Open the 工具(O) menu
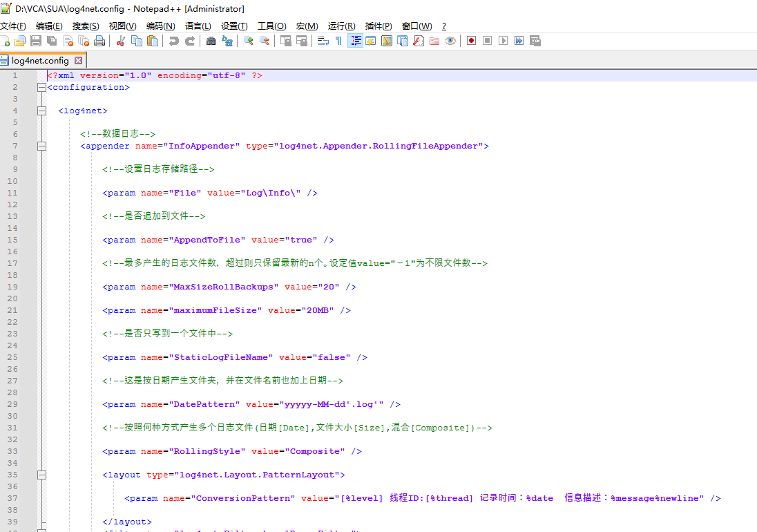The width and height of the screenshot is (757, 532). click(x=272, y=26)
